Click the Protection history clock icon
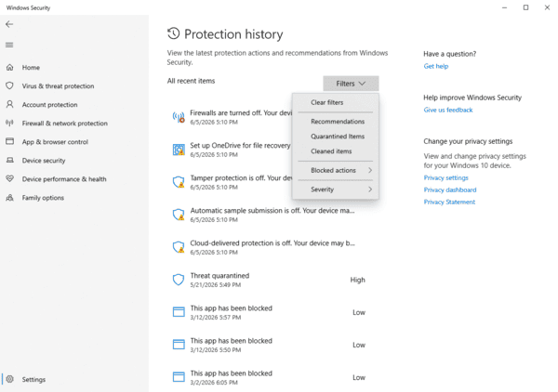This screenshot has width=558, height=392. click(174, 33)
